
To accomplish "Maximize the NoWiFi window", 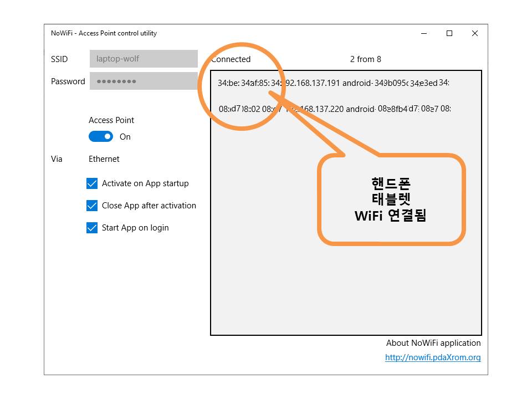I will pos(449,33).
